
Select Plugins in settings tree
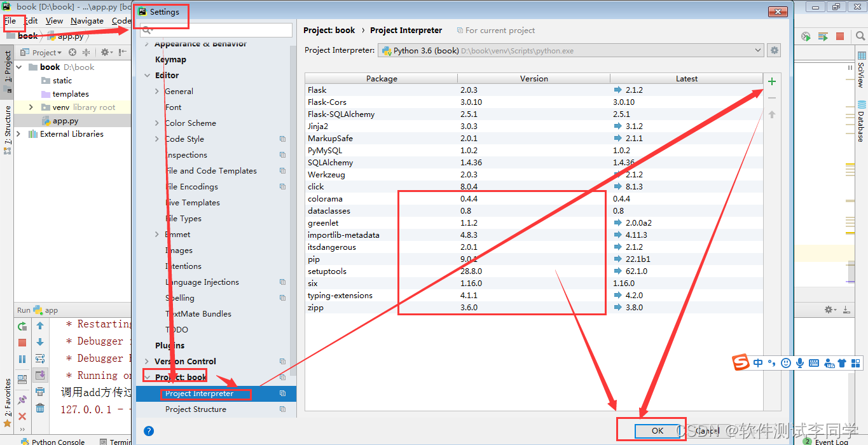[x=170, y=346]
